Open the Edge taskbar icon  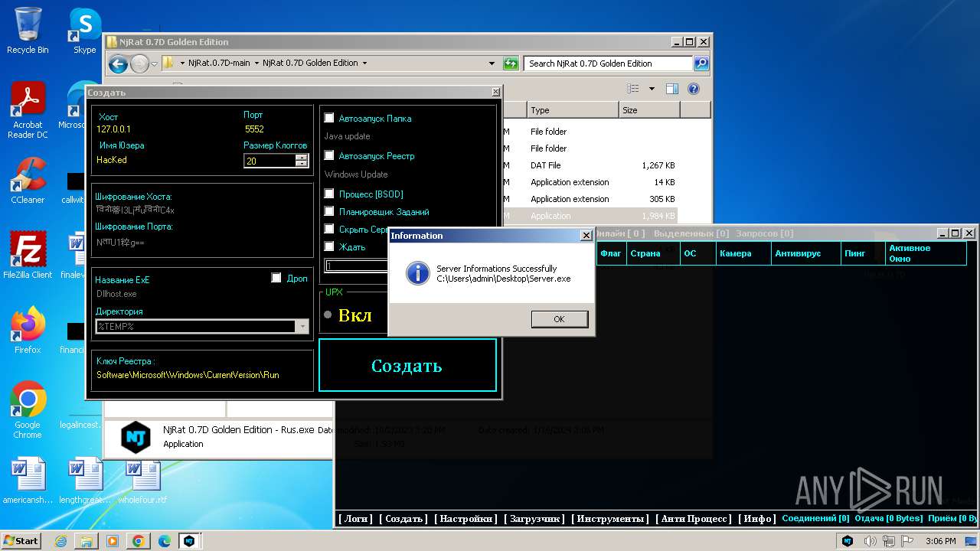point(165,541)
